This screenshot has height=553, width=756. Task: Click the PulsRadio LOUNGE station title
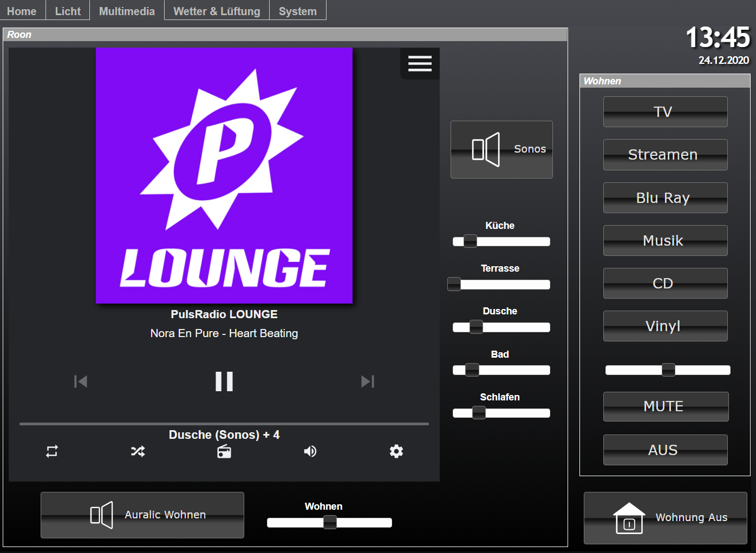coord(224,314)
